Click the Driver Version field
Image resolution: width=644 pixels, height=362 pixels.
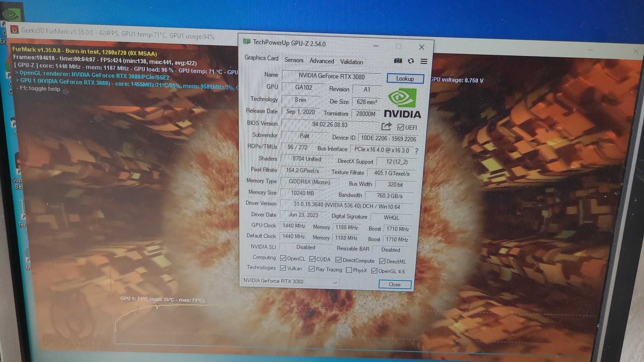click(x=346, y=205)
